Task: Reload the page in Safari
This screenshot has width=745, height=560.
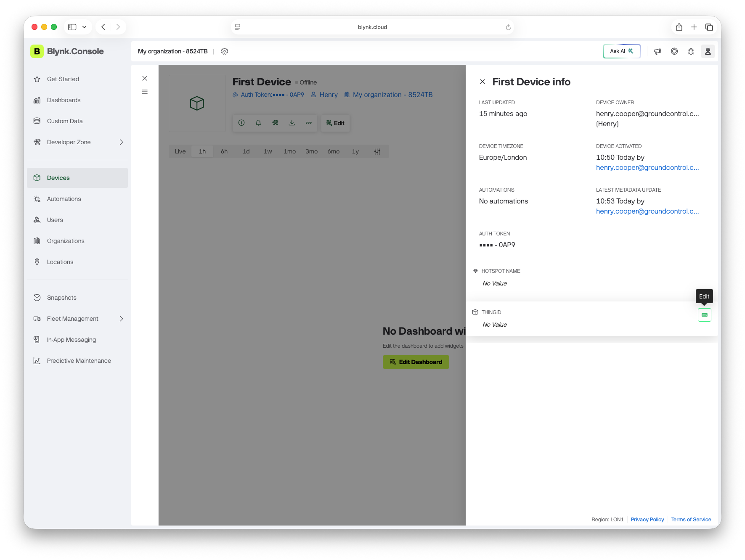Action: coord(508,27)
